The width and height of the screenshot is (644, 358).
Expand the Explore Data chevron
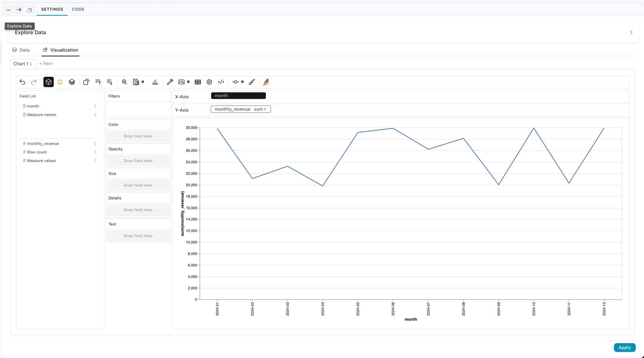click(x=631, y=33)
